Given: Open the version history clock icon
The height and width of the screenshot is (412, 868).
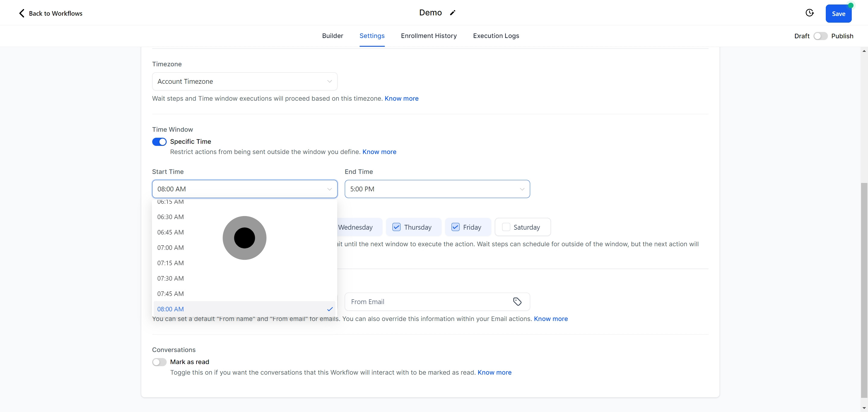Looking at the screenshot, I should (809, 13).
